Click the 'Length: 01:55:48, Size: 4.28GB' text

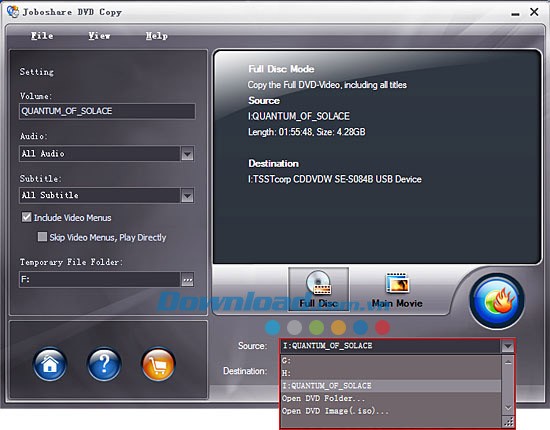click(x=307, y=132)
